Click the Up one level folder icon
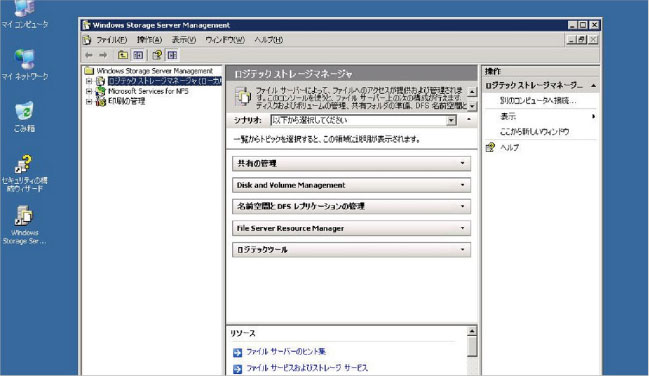Viewport: 649px width, 376px height. (x=123, y=55)
